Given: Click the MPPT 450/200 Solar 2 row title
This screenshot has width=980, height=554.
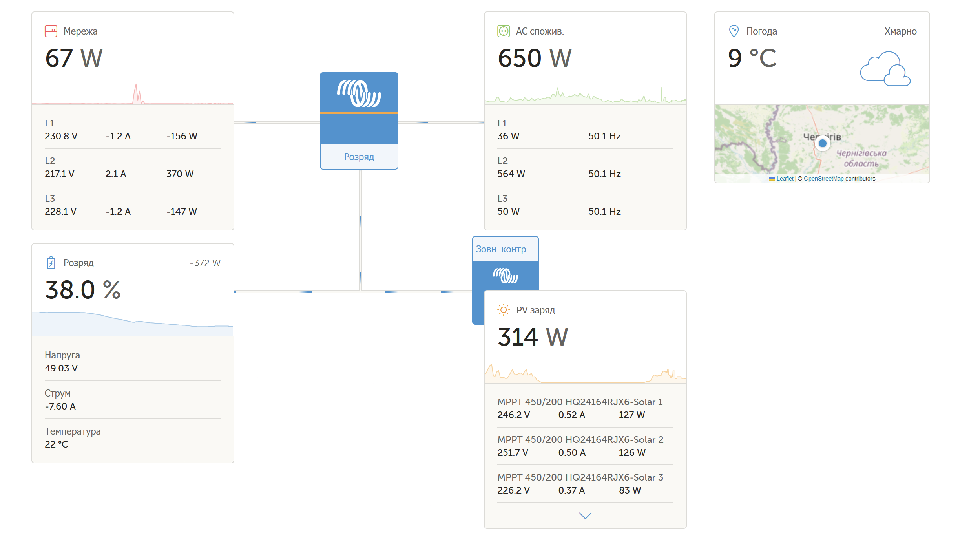Looking at the screenshot, I should click(x=580, y=440).
